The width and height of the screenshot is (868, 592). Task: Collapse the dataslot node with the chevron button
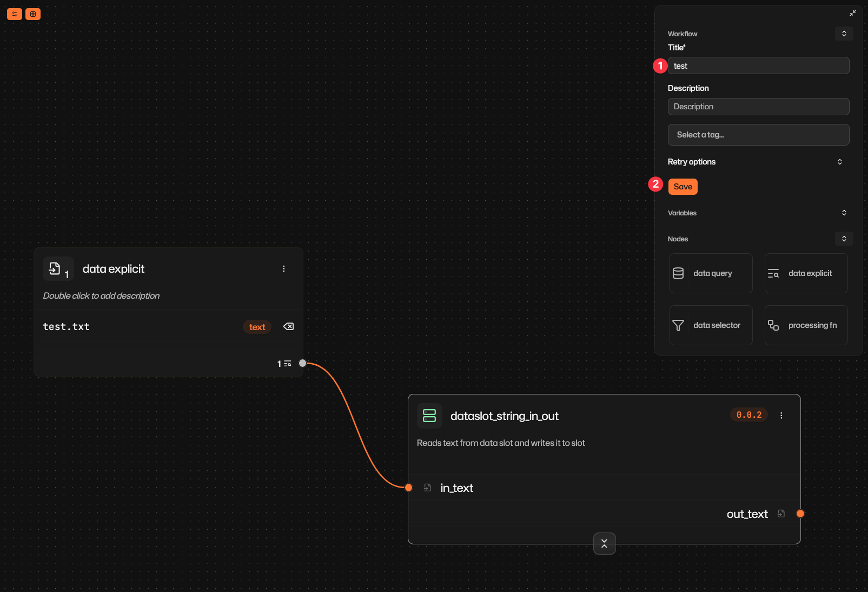pos(604,544)
